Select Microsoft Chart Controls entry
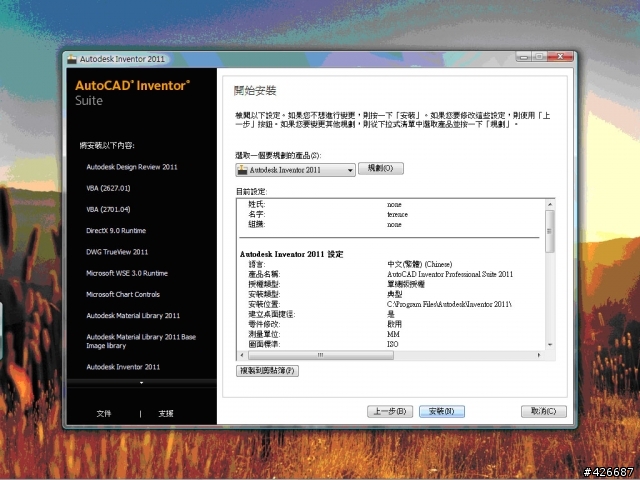Viewport: 640px width, 480px height. click(123, 294)
